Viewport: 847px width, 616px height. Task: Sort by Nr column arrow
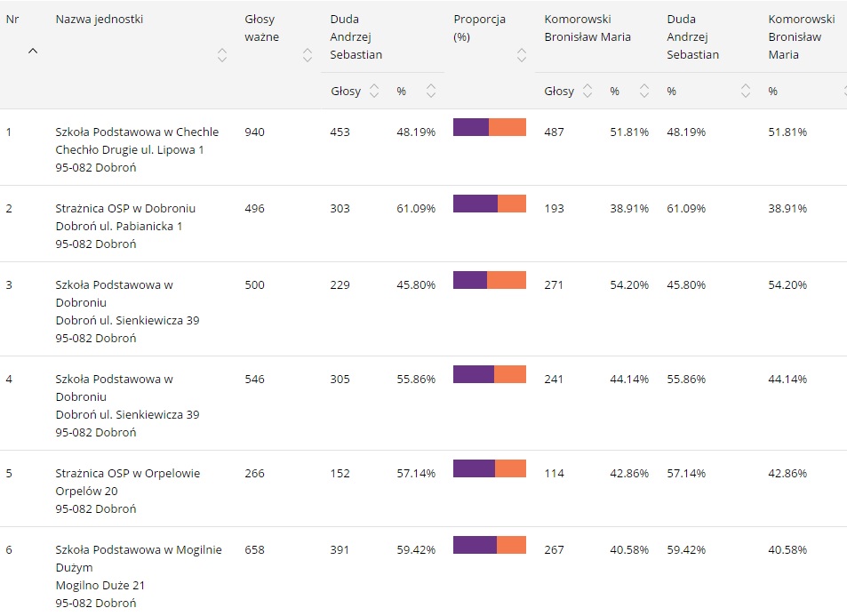click(x=33, y=52)
